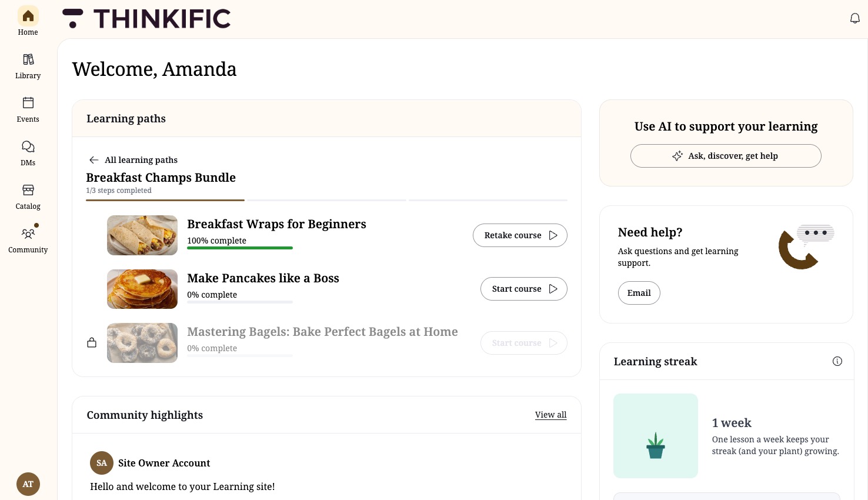
Task: Open the pancakes course thumbnail
Action: [142, 289]
